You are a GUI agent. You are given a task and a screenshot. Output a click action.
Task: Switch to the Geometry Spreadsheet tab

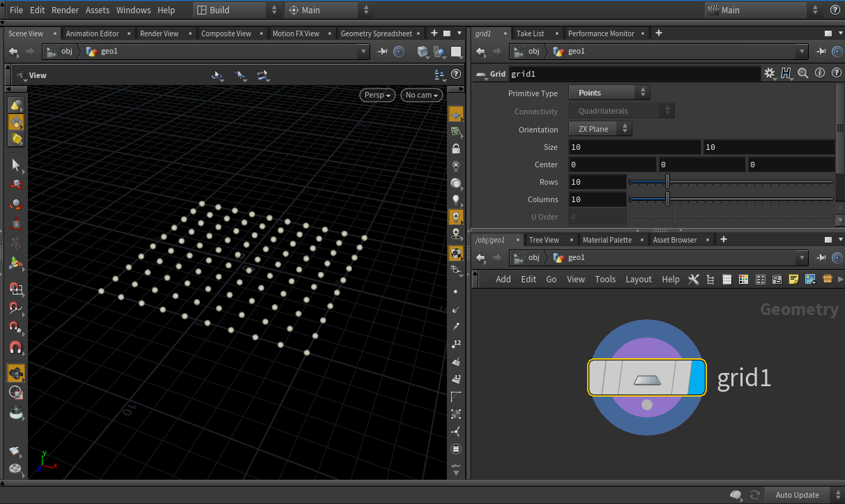point(376,33)
